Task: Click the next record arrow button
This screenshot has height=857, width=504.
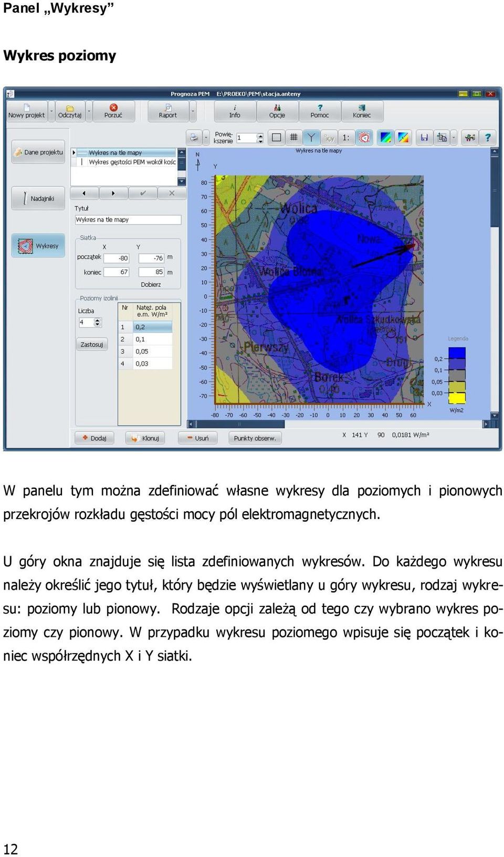Action: [113, 193]
